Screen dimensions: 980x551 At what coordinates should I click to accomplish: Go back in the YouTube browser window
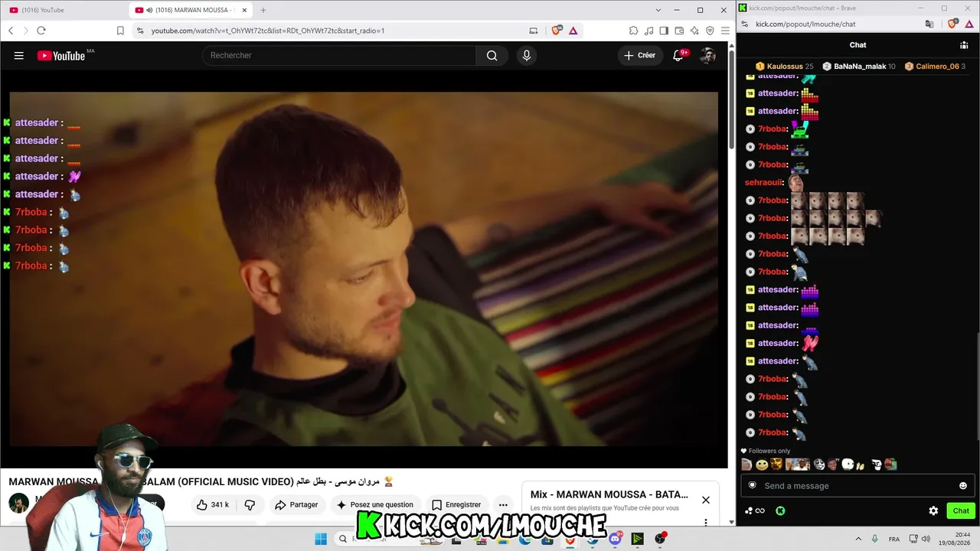pos(11,31)
